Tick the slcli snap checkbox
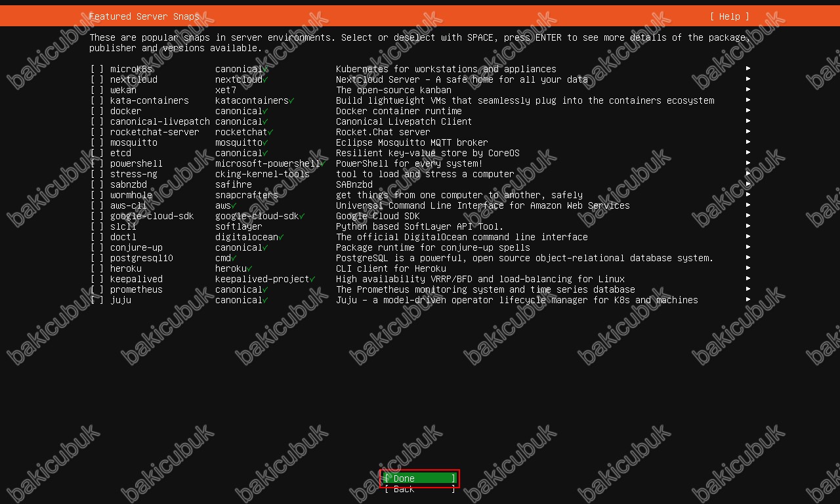The image size is (840, 504). 97,226
